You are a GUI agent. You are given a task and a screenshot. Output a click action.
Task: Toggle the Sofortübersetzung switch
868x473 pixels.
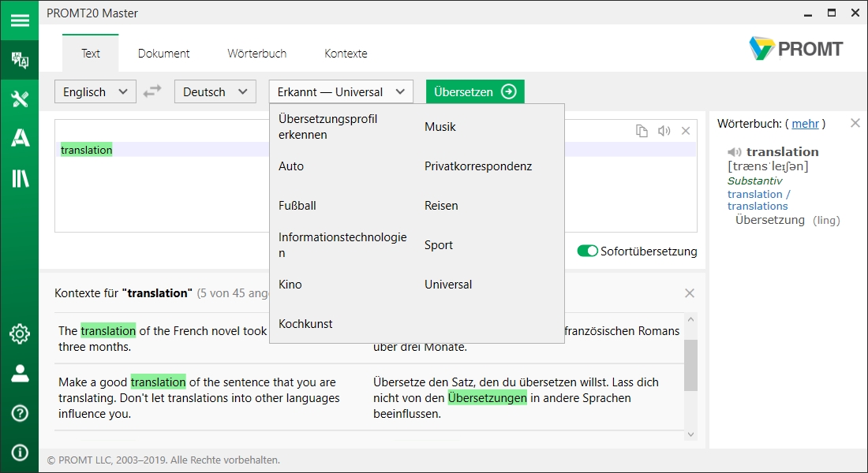587,251
